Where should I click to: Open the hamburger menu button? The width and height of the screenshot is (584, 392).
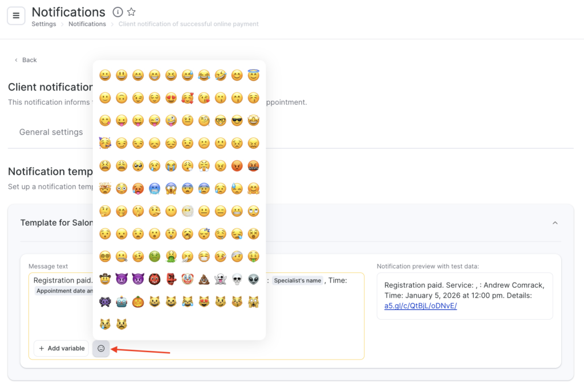tap(16, 15)
